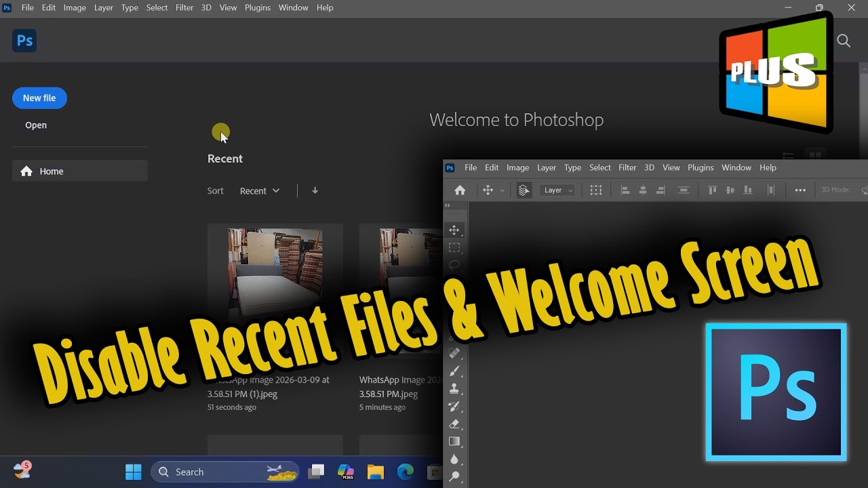The image size is (868, 488).
Task: Toggle the Auto-Select option
Action: (524, 190)
